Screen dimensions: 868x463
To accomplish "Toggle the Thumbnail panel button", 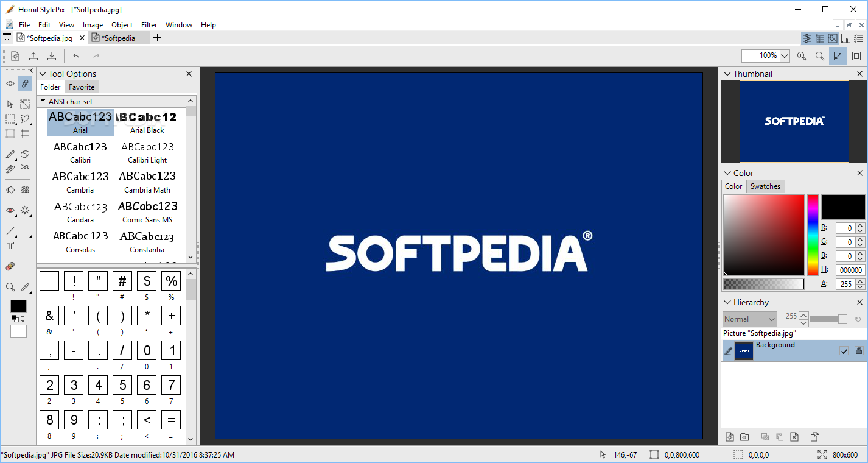I will point(833,38).
